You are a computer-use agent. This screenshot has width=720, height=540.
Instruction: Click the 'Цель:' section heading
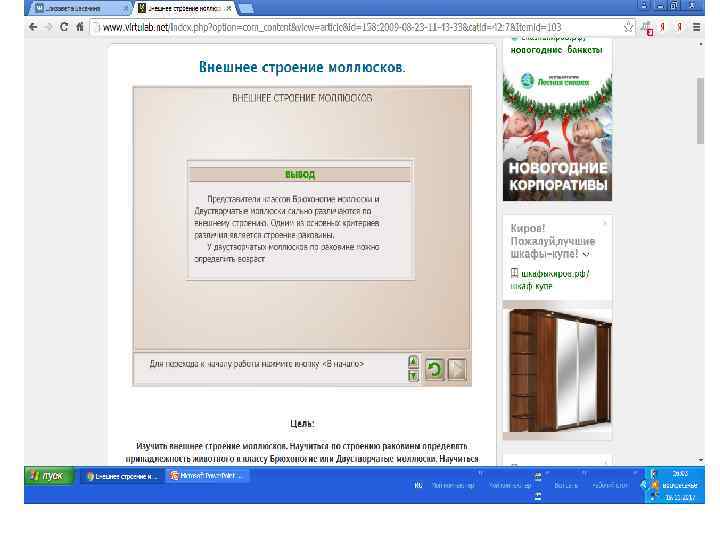pos(302,423)
